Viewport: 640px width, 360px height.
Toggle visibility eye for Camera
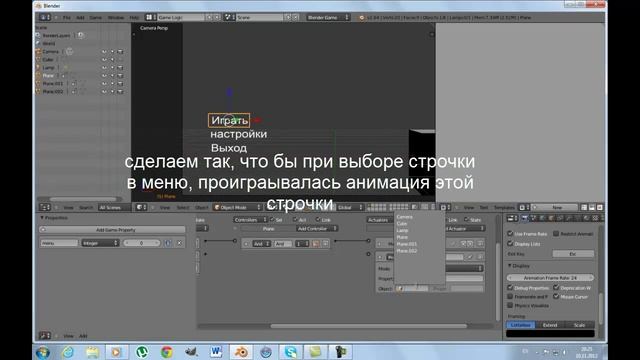[104, 52]
